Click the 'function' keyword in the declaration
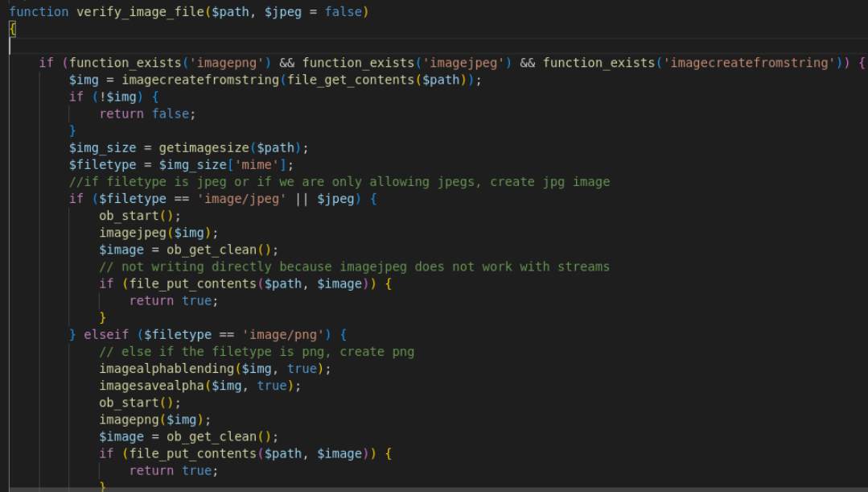 tap(39, 11)
